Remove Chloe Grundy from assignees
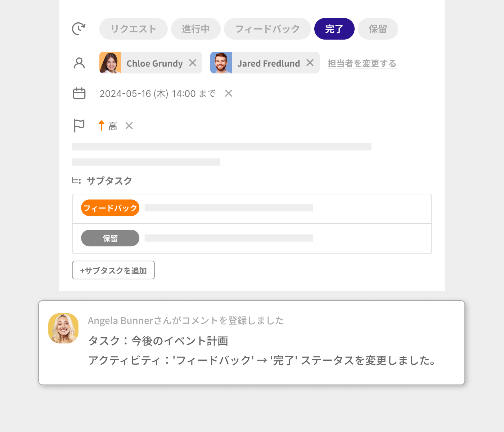This screenshot has width=504, height=432. [193, 63]
